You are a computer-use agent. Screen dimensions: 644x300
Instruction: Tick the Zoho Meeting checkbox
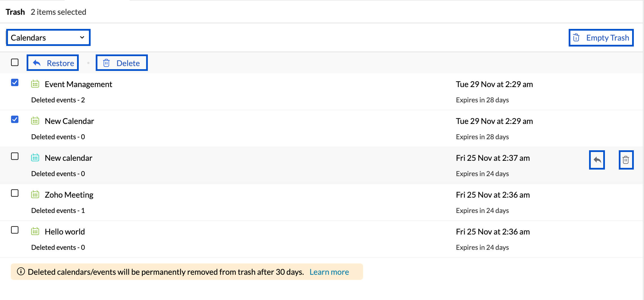click(15, 193)
